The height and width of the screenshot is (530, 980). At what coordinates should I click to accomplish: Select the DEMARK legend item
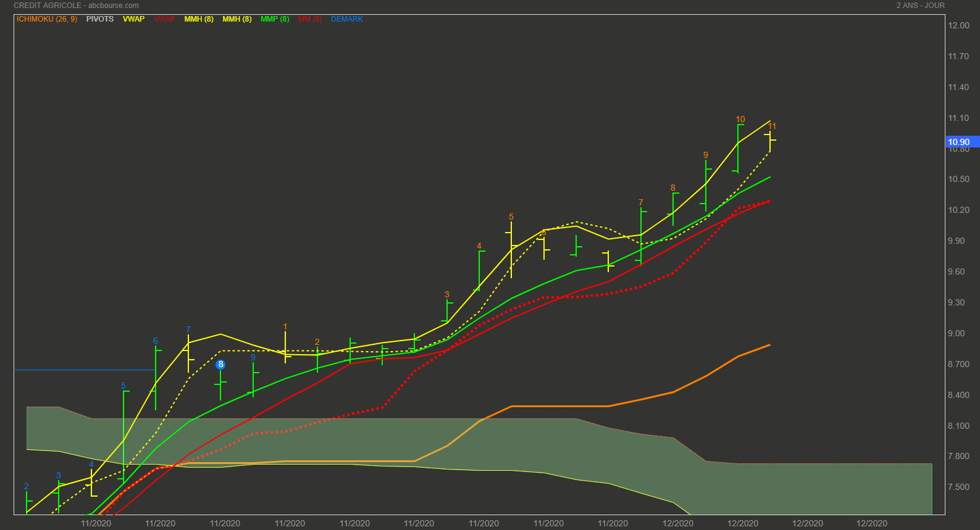pos(347,19)
